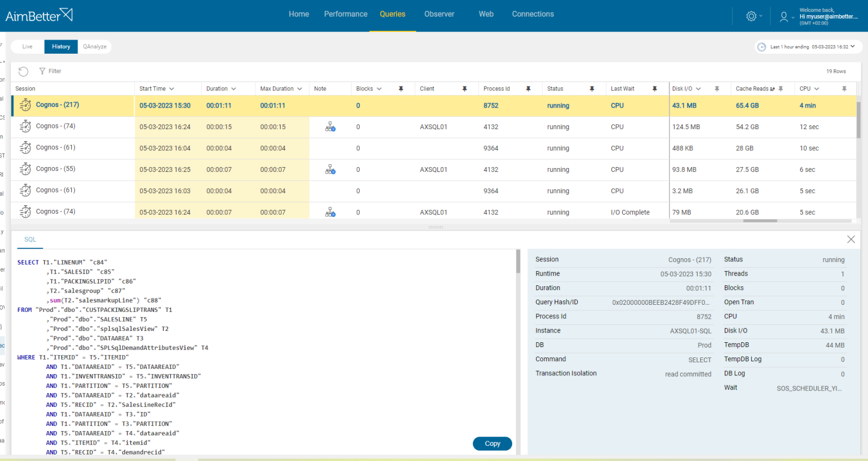Open the Disk I/O column sort arrow
This screenshot has height=461, width=868.
(698, 89)
